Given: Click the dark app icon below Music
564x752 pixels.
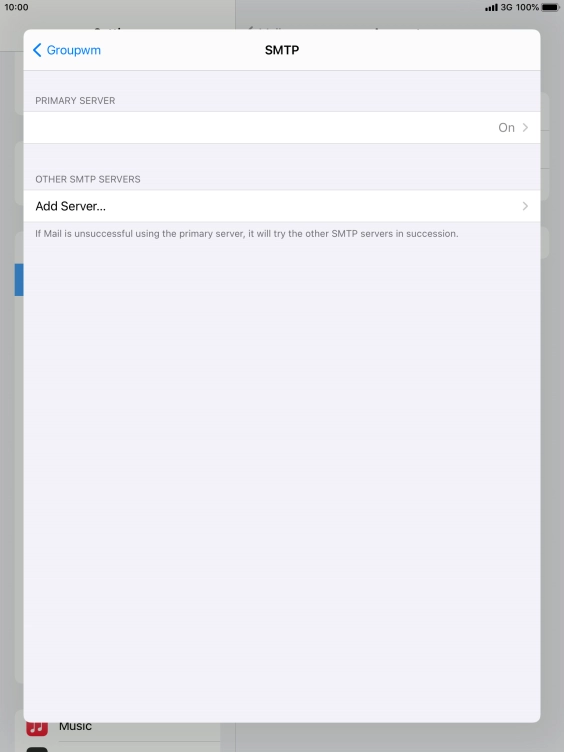Looking at the screenshot, I should 37,749.
